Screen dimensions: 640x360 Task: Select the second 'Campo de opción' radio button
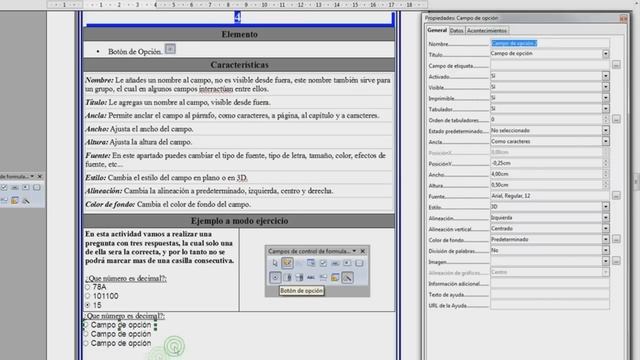pos(86,334)
